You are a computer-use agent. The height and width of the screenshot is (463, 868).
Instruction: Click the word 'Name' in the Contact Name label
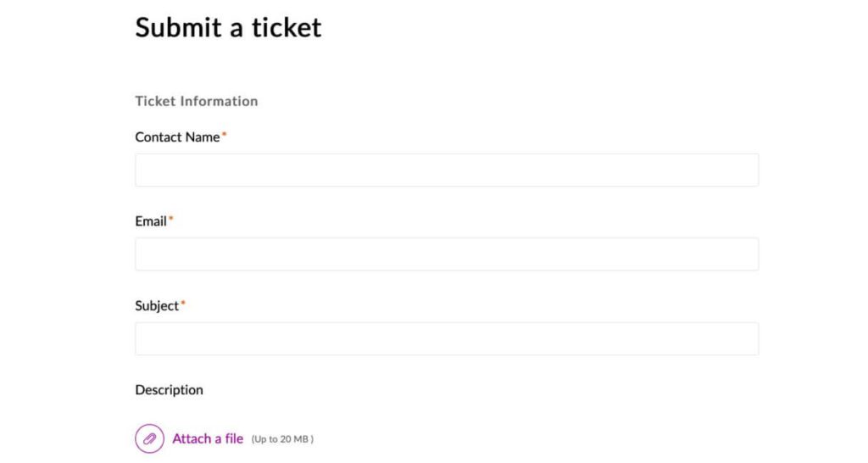pyautogui.click(x=203, y=137)
